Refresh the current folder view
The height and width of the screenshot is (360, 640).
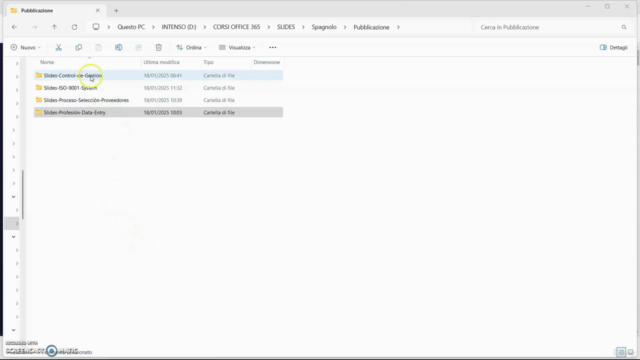74,27
